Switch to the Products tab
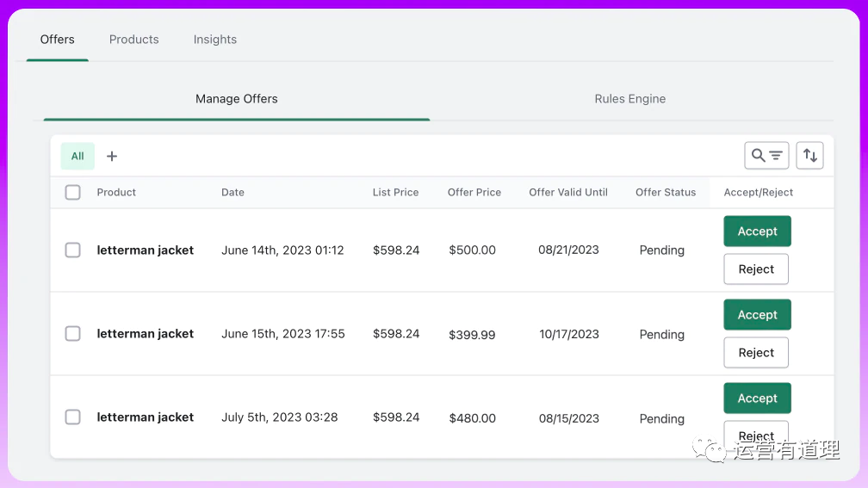This screenshot has width=868, height=488. coord(134,40)
